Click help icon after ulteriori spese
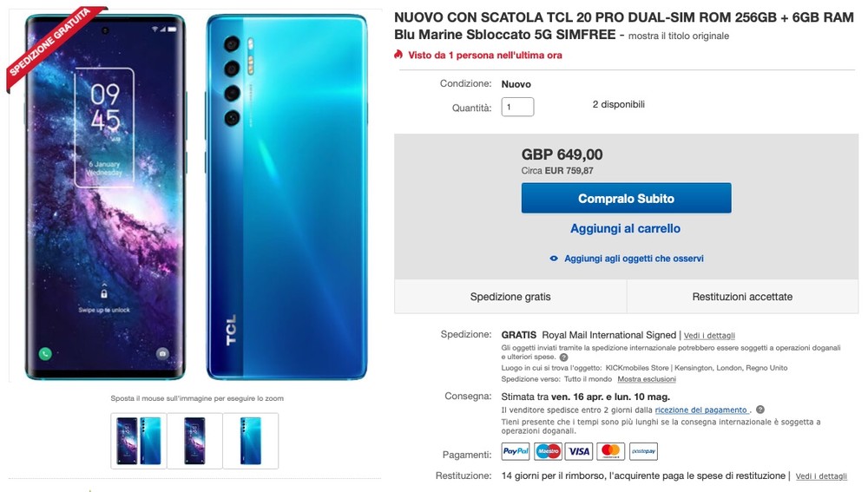The height and width of the screenshot is (492, 868). 563,358
